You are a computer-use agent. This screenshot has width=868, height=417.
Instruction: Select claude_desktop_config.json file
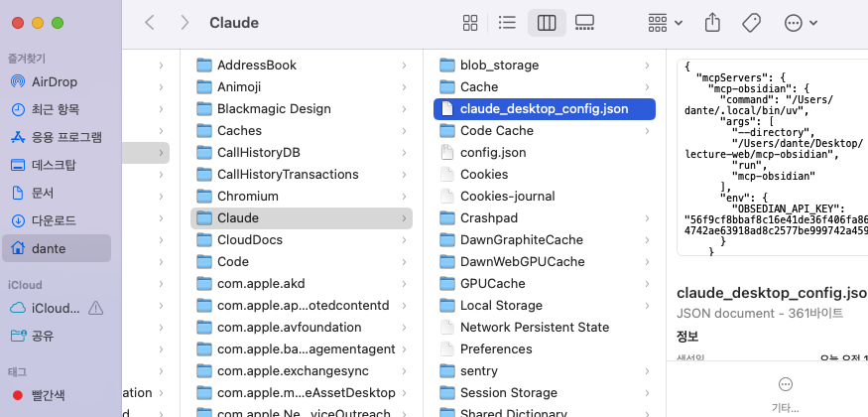pos(545,109)
